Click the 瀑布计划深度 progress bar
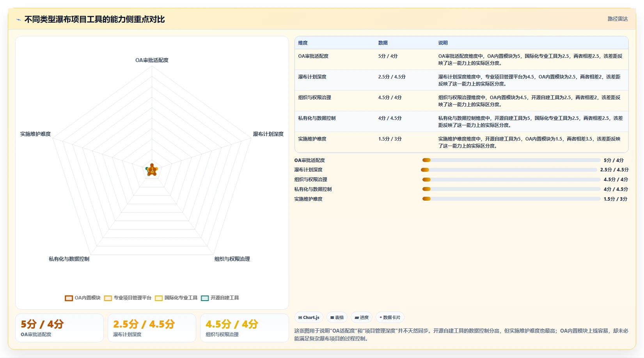Viewport: 644px width, 358px height. (509, 170)
